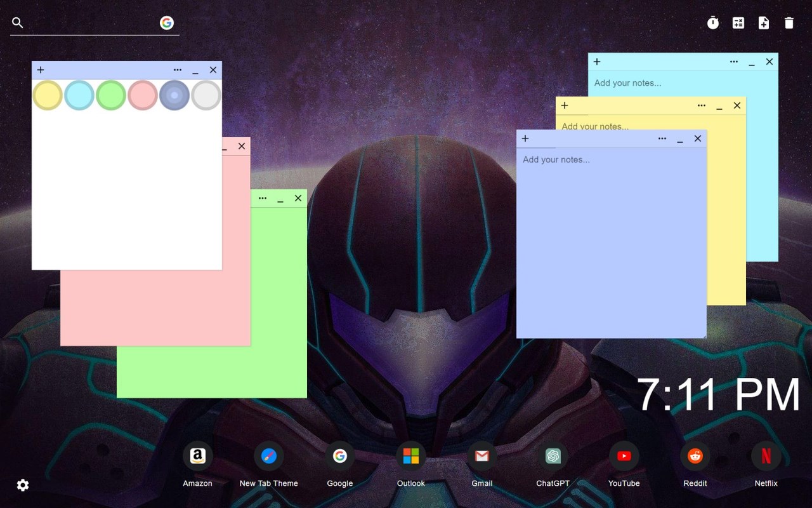
Task: Pick the light cyan color swatch
Action: tap(79, 95)
